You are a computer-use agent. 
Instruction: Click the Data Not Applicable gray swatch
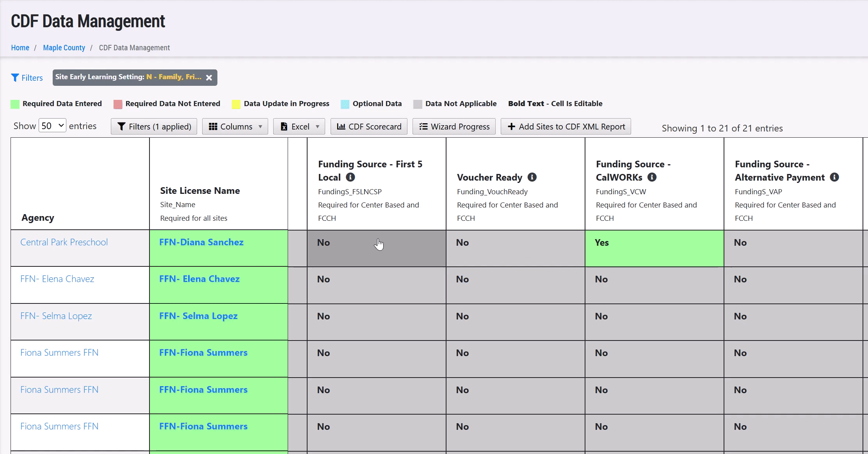pyautogui.click(x=418, y=104)
